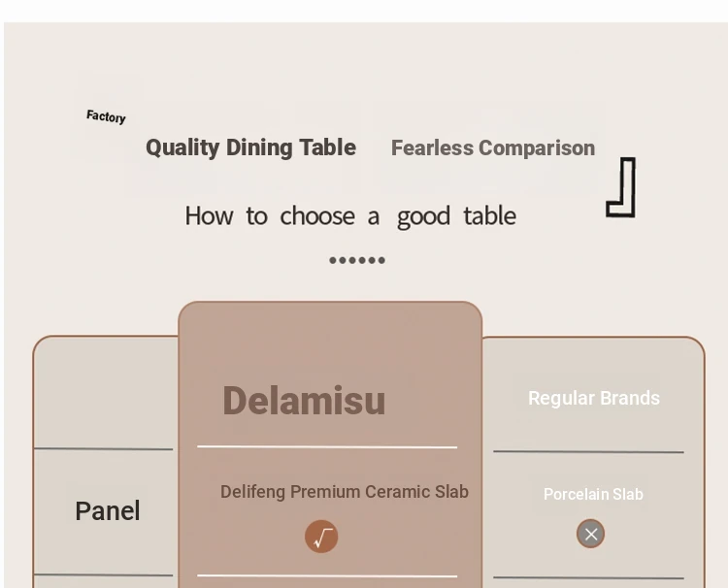Click the row of six dots
This screenshot has height=588, width=728.
coord(357,260)
